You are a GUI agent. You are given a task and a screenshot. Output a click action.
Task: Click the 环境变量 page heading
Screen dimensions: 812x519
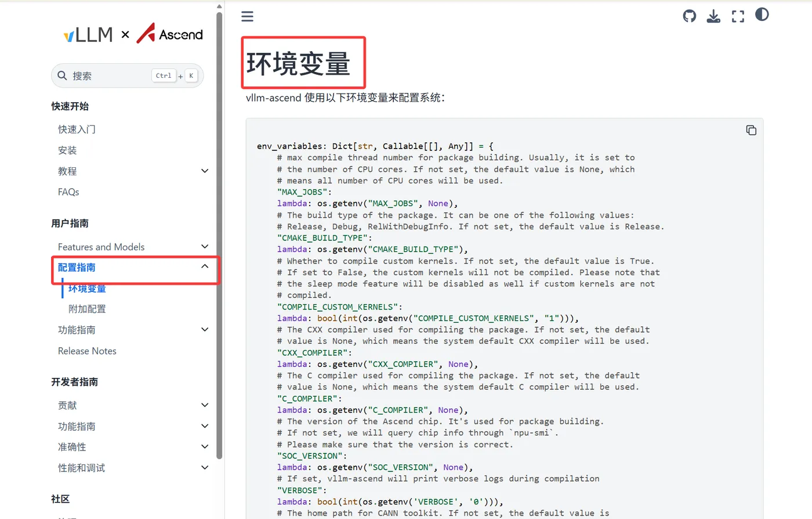click(x=298, y=63)
